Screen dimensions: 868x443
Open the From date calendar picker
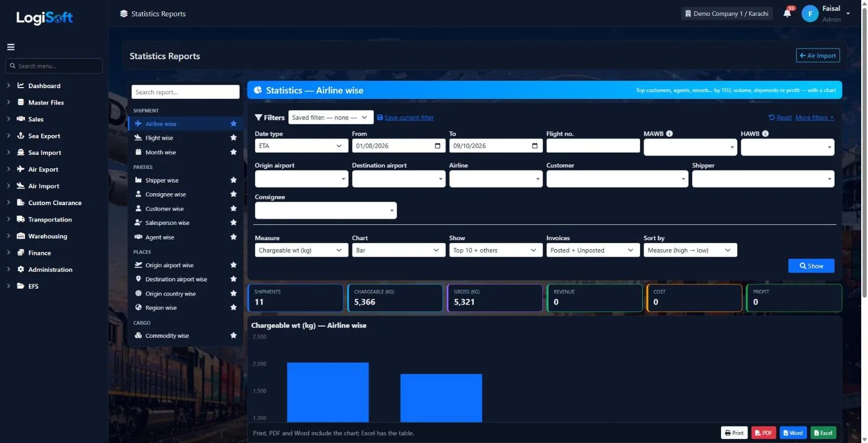pos(438,146)
